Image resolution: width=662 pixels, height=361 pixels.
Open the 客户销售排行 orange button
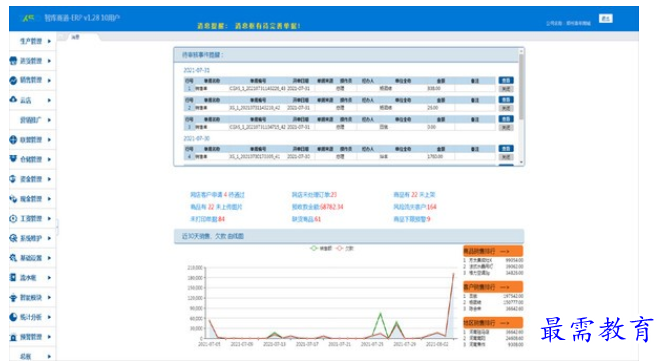coord(493,287)
